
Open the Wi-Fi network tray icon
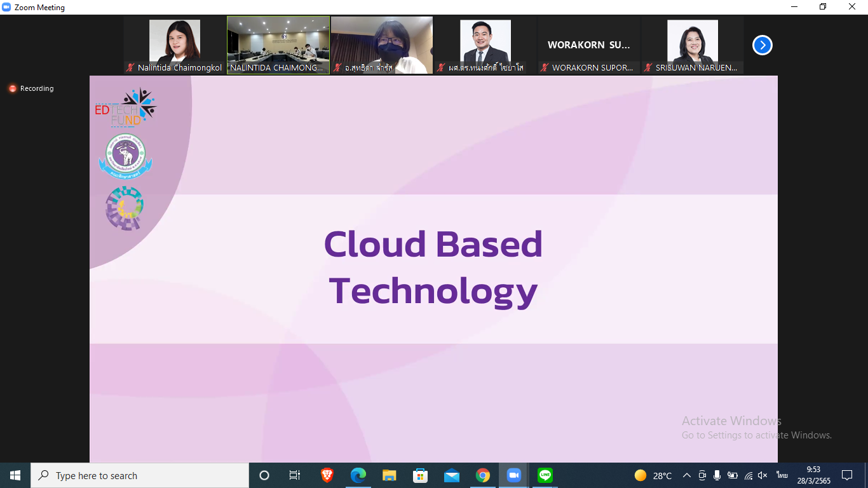(748, 475)
